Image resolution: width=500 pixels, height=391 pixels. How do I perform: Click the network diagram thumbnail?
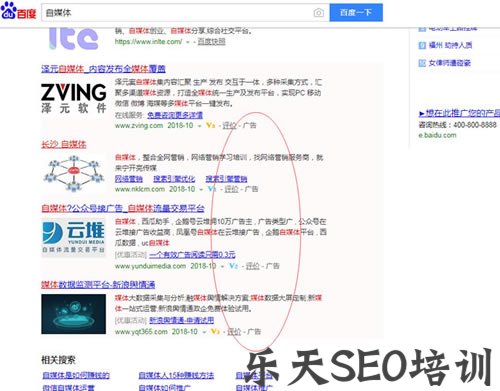74,173
